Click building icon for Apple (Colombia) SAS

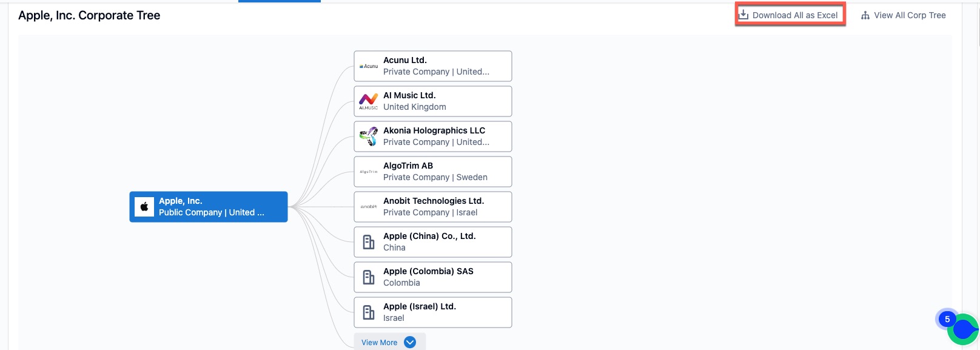[368, 277]
